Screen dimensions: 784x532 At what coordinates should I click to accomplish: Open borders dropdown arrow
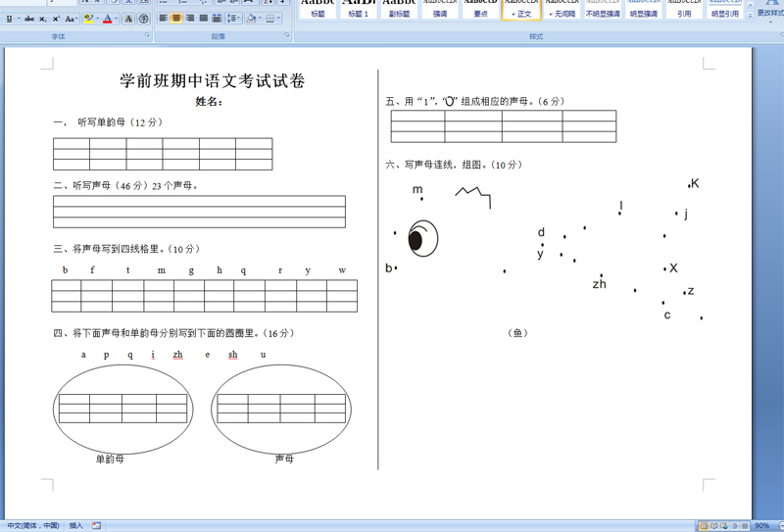[x=279, y=19]
